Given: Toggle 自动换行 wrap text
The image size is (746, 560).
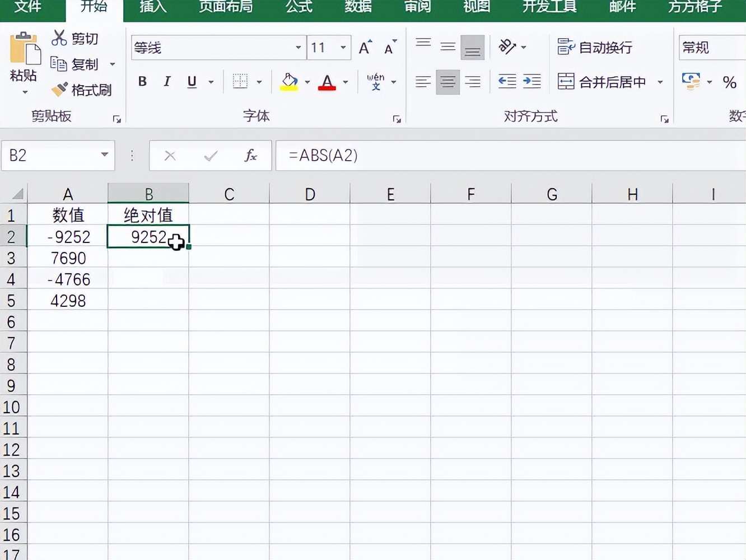Looking at the screenshot, I should coord(595,48).
